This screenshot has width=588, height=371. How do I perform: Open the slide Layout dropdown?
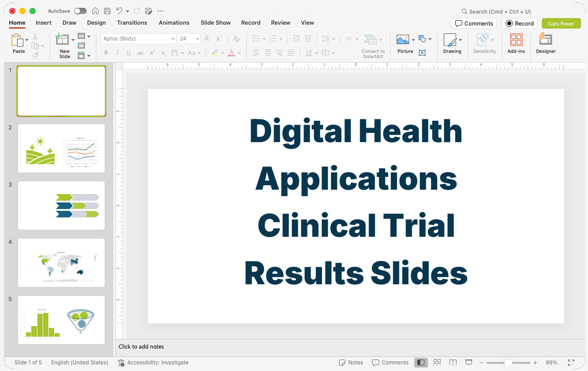pos(84,36)
